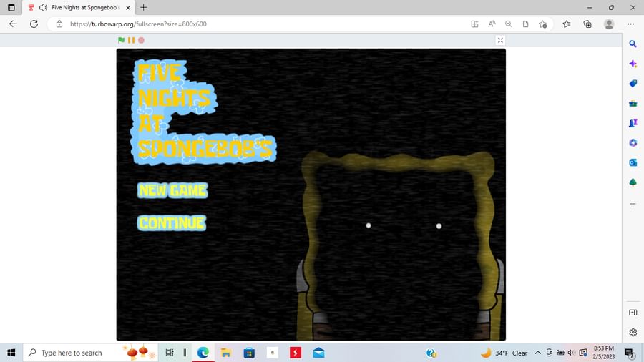The height and width of the screenshot is (362, 644).
Task: View site information lock icon
Action: pos(59,24)
